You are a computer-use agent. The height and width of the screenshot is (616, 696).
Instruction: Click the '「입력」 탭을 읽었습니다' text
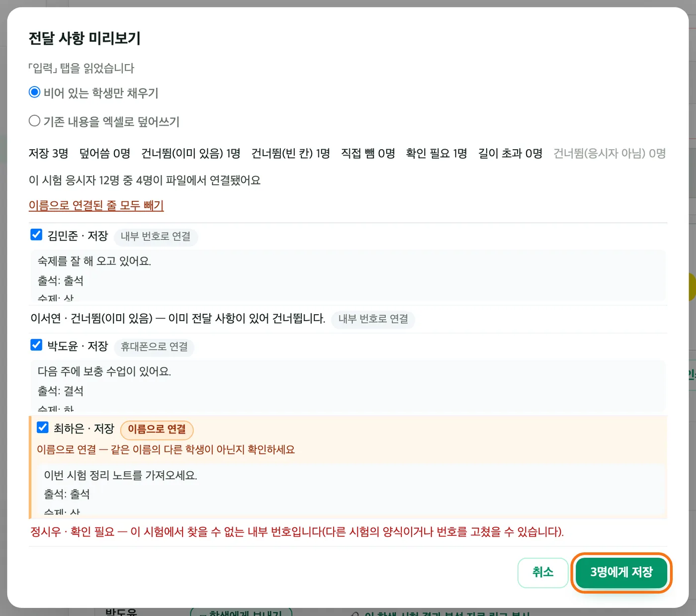point(82,68)
